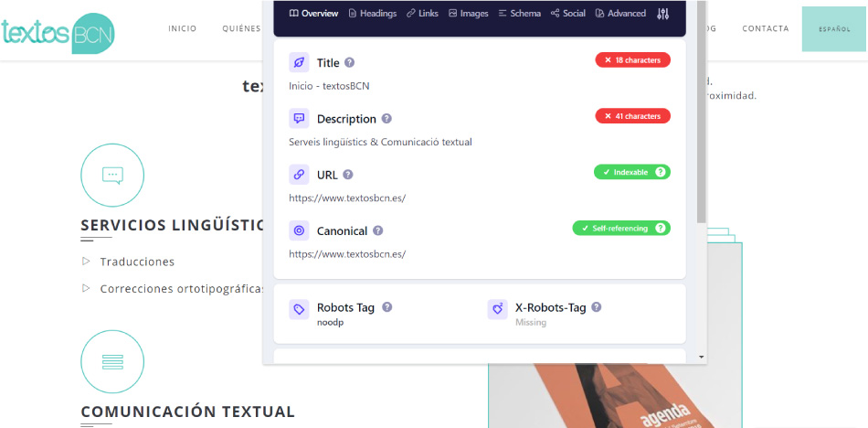
Task: Click the 'Inicio - textosBCN' title text
Action: pyautogui.click(x=329, y=86)
